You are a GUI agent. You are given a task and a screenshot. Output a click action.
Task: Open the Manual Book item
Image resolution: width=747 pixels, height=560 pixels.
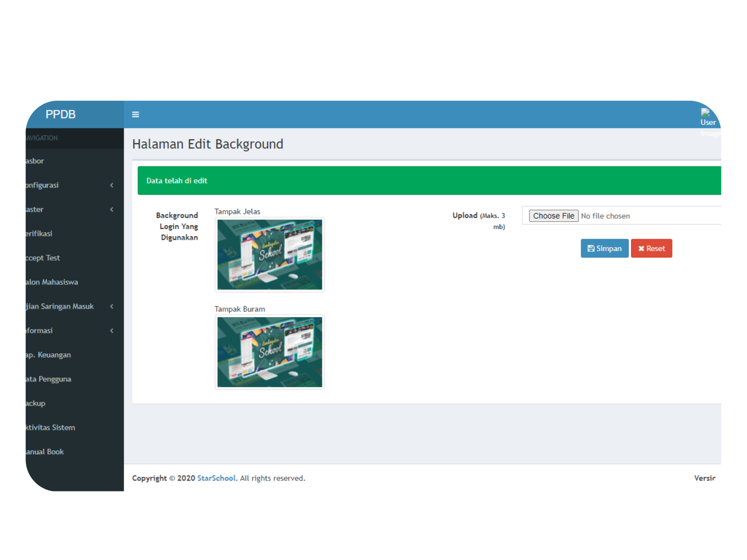(x=45, y=452)
